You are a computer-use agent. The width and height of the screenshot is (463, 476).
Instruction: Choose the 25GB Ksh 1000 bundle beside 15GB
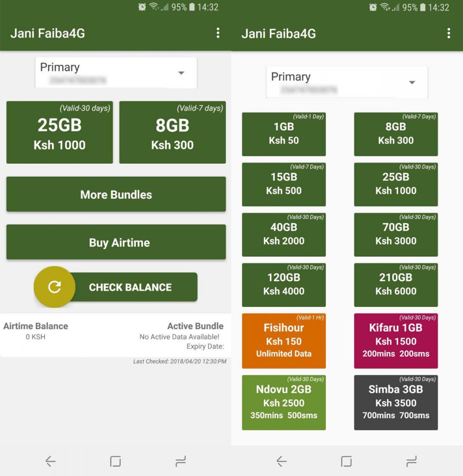point(396,184)
